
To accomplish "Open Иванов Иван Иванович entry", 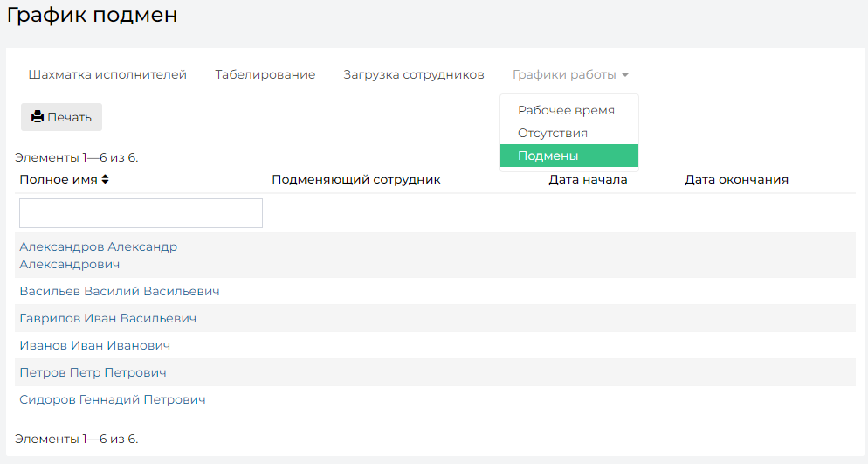I will click(94, 345).
